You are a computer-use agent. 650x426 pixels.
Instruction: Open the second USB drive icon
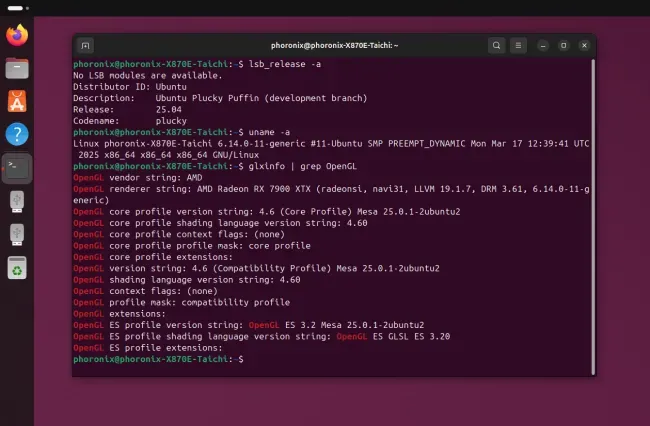point(17,235)
